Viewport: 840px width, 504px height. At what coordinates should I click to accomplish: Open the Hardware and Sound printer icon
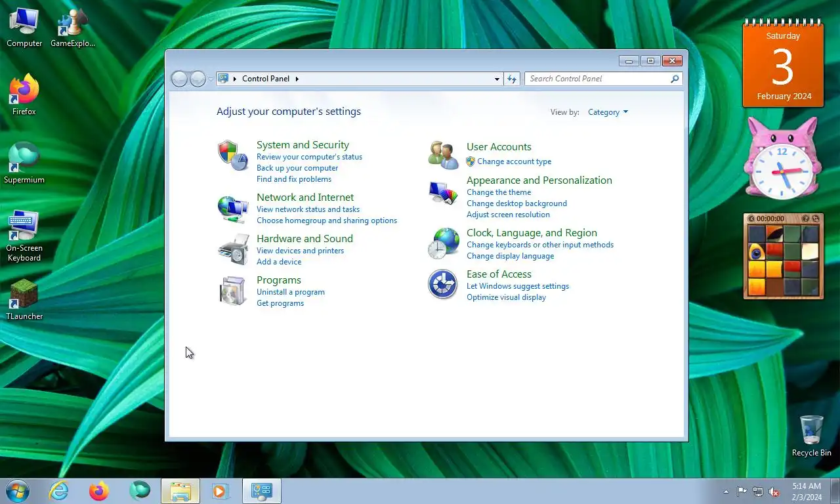233,249
